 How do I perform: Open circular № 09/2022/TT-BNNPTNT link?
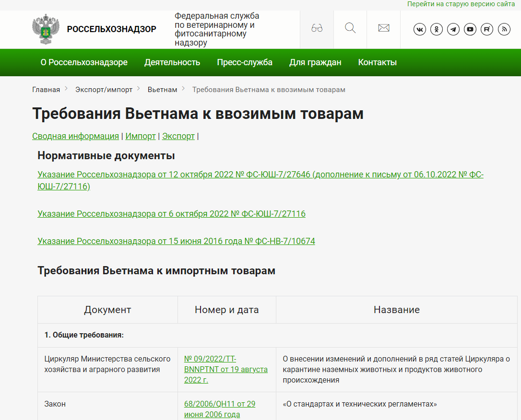pyautogui.click(x=226, y=369)
